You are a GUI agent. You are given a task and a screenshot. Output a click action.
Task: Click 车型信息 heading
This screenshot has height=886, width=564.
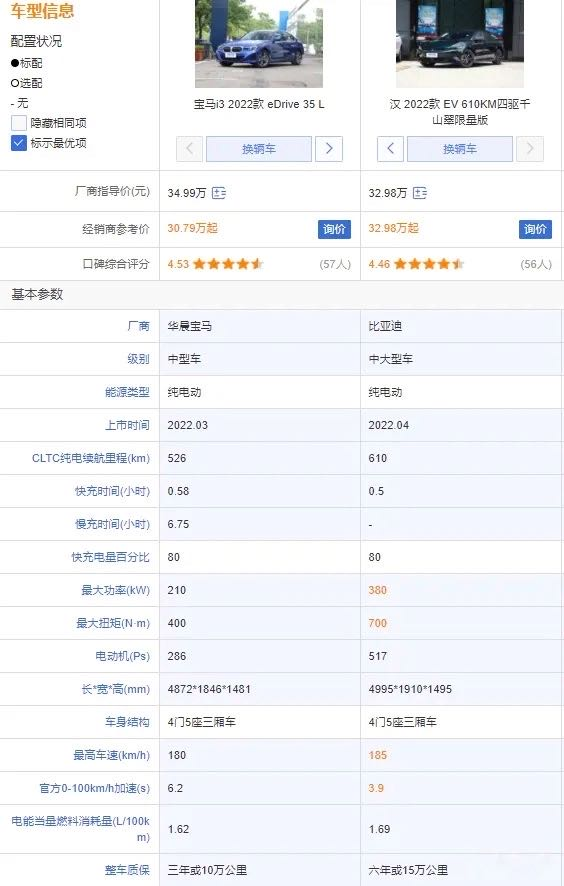tap(42, 11)
